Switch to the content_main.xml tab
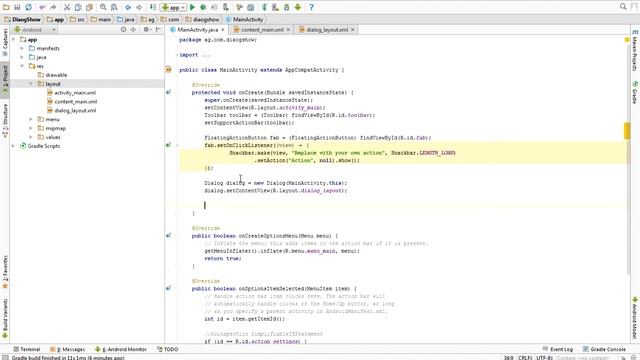The image size is (640, 360). (262, 30)
